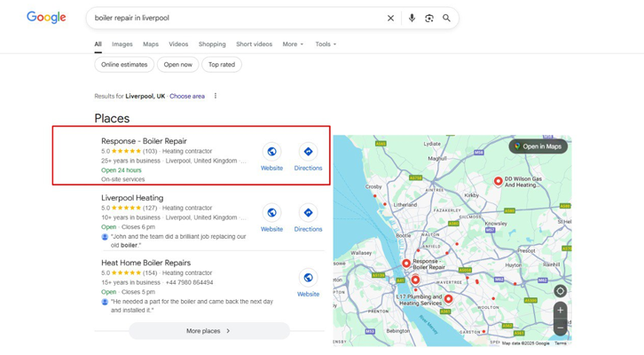This screenshot has width=644, height=355.
Task: Center map on my location icon
Action: pos(561,291)
